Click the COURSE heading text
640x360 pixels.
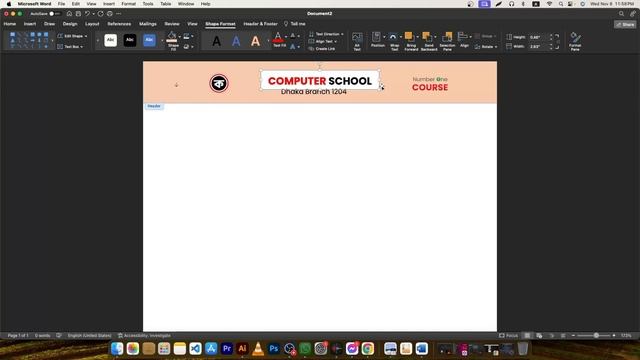click(x=430, y=87)
